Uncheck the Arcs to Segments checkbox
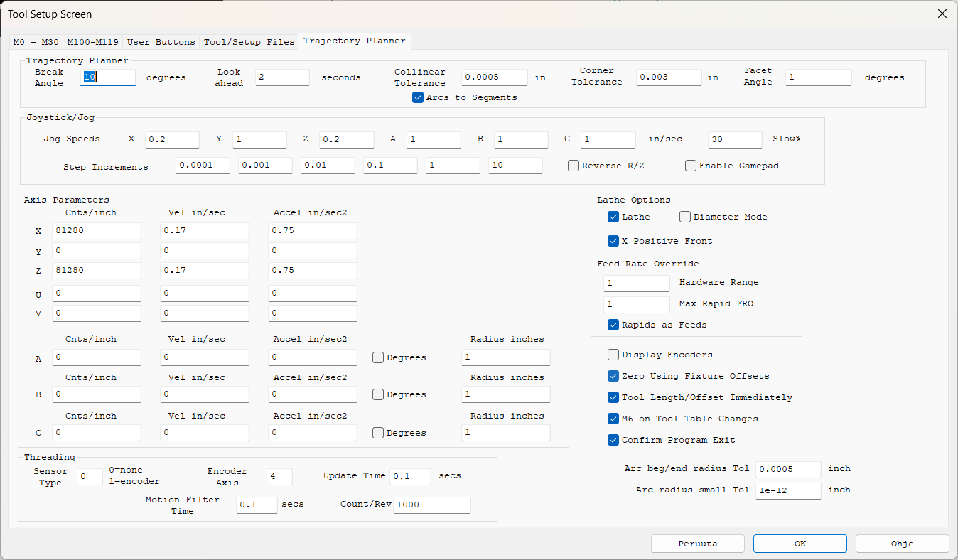The width and height of the screenshot is (958, 560). (x=418, y=97)
